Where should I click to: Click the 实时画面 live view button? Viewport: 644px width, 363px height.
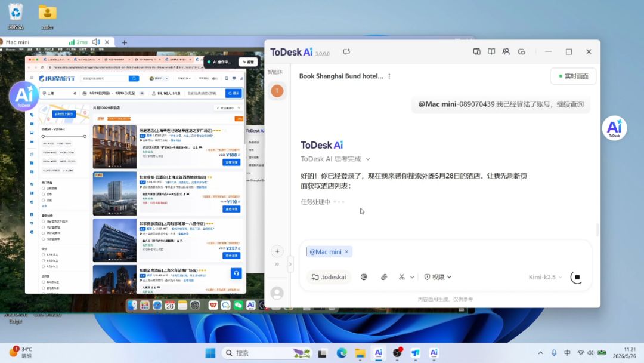[574, 76]
